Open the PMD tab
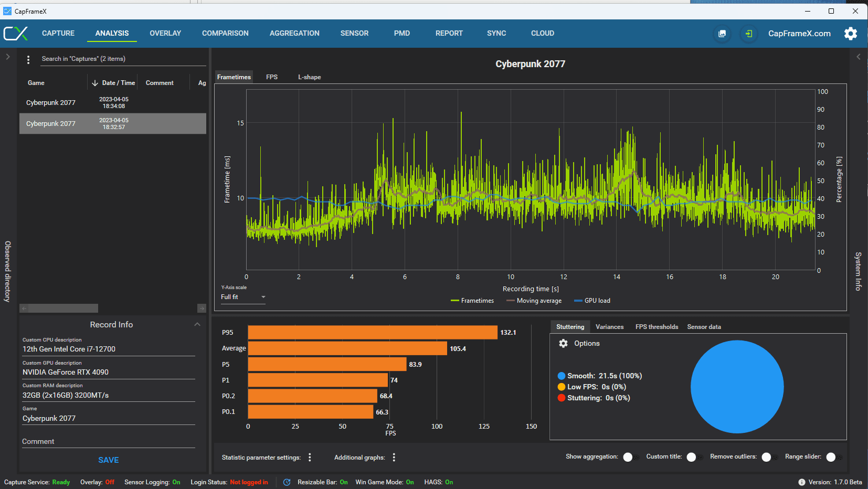 tap(402, 33)
